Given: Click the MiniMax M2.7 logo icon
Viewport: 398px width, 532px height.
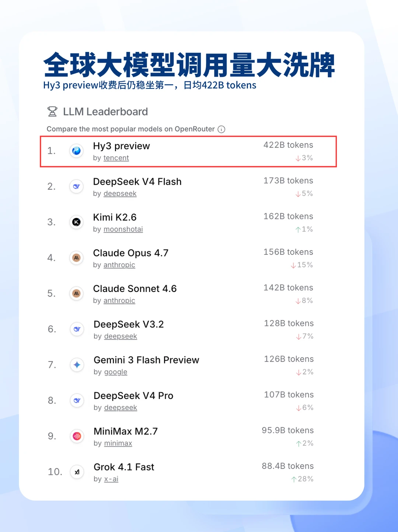Looking at the screenshot, I should (x=77, y=436).
